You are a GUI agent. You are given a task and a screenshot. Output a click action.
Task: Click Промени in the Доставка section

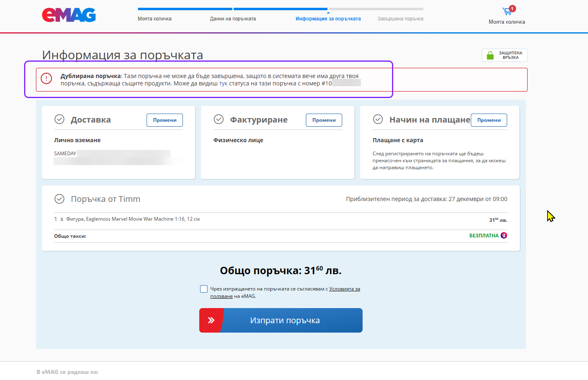(165, 120)
